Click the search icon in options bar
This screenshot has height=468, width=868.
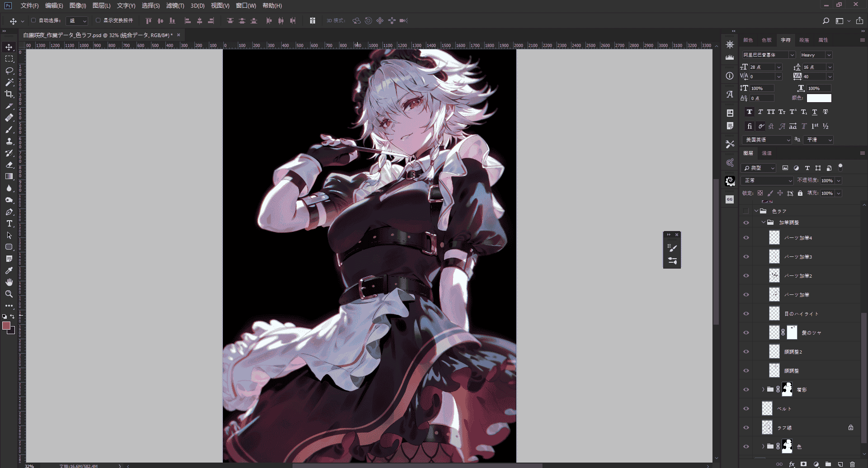[x=826, y=21]
